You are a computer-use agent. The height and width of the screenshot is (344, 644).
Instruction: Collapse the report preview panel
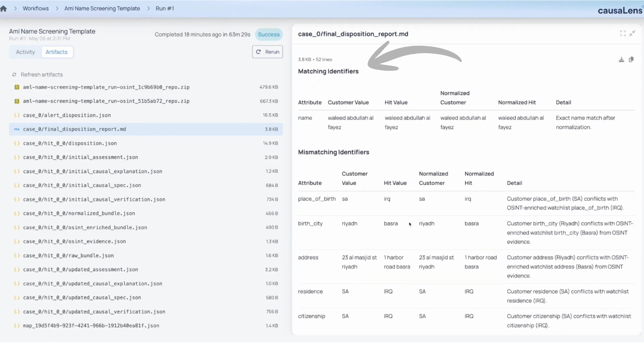pos(632,33)
